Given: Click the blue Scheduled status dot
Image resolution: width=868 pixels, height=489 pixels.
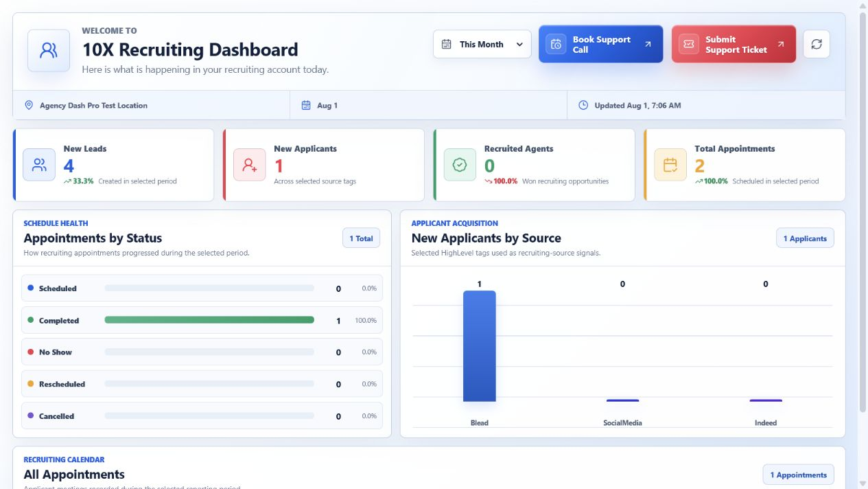Looking at the screenshot, I should [30, 288].
